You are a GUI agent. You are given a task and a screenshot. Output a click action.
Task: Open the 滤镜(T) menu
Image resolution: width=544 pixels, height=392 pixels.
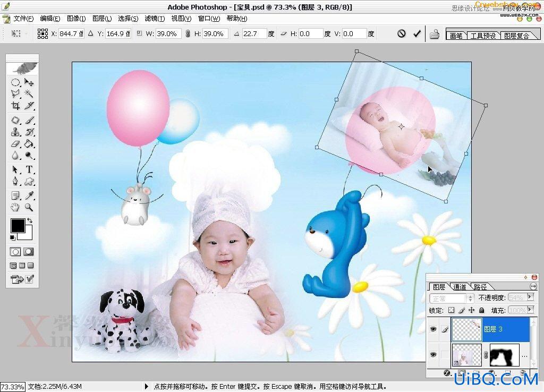pyautogui.click(x=155, y=19)
